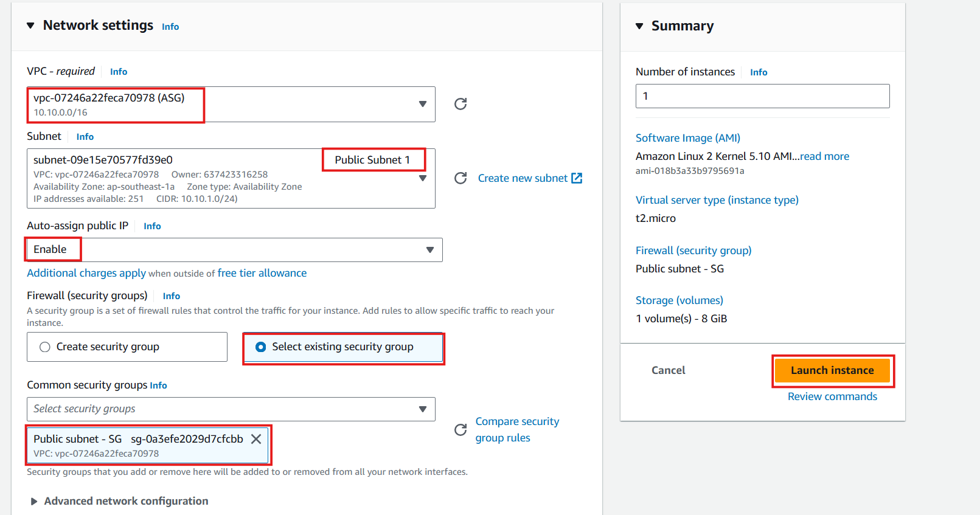Choose the Create security group option
Image resolution: width=980 pixels, height=515 pixels.
[x=127, y=347]
